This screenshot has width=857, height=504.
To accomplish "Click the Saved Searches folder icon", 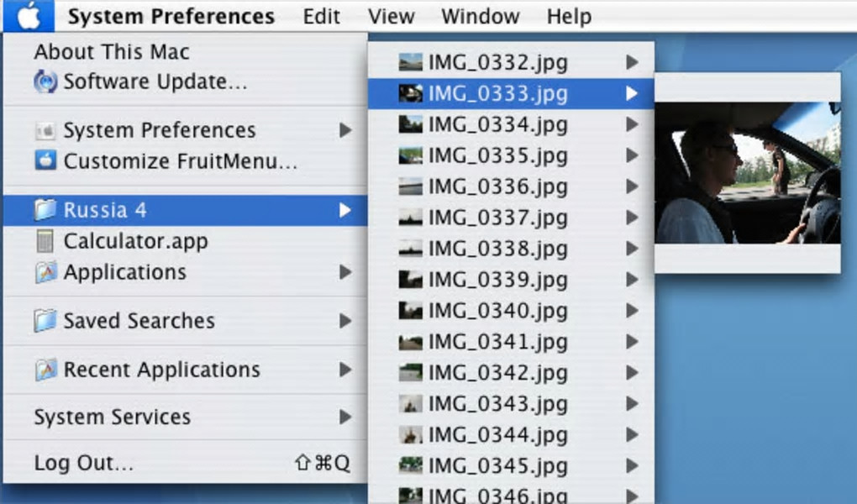I will (45, 320).
